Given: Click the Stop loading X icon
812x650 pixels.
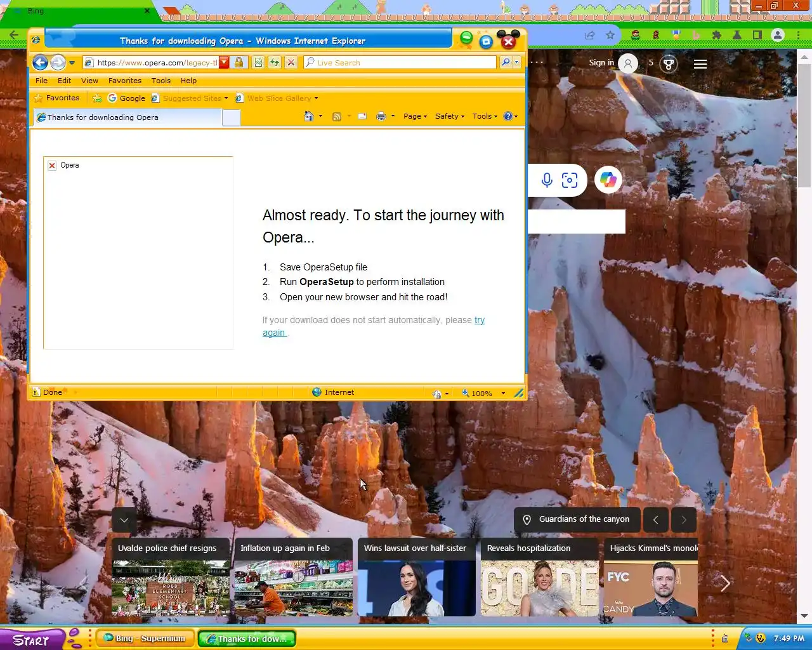Looking at the screenshot, I should pyautogui.click(x=291, y=62).
